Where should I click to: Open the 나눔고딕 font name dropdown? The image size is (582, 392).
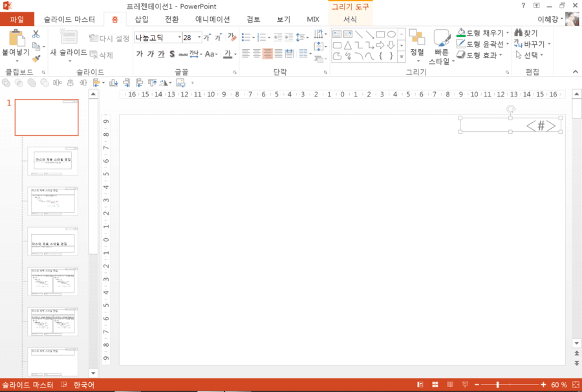pos(180,38)
